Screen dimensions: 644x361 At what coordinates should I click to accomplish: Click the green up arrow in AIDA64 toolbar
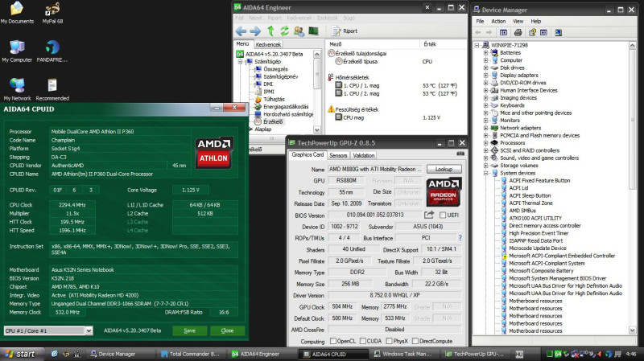tap(270, 31)
